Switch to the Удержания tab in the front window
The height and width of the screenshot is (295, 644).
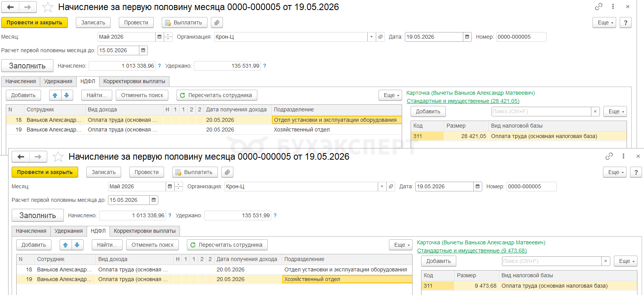pos(69,231)
